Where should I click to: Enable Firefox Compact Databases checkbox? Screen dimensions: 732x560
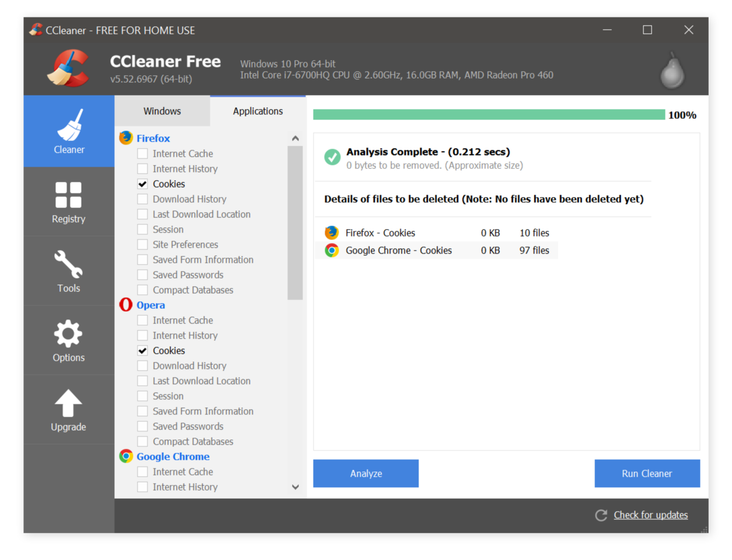(142, 290)
